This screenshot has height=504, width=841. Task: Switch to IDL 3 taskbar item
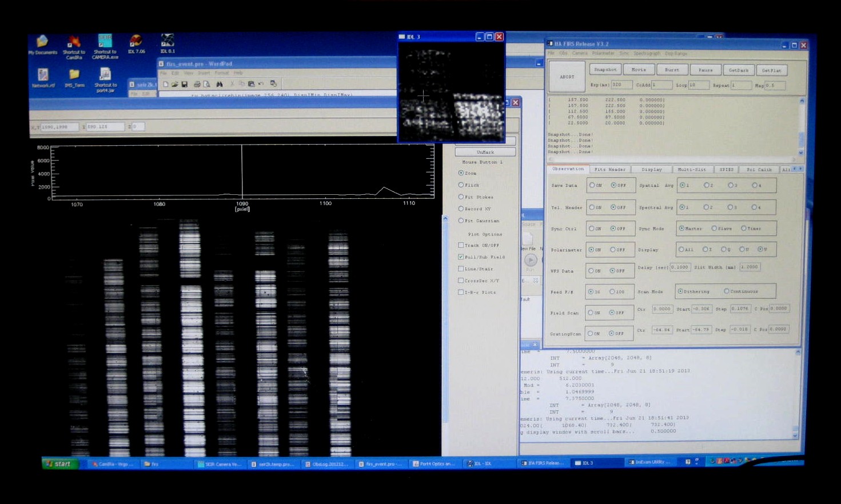[596, 463]
